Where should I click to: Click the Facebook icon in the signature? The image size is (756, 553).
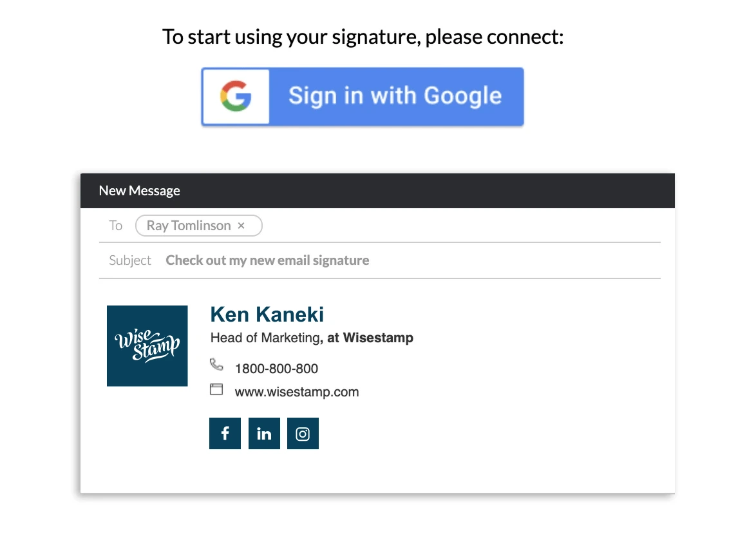[225, 433]
